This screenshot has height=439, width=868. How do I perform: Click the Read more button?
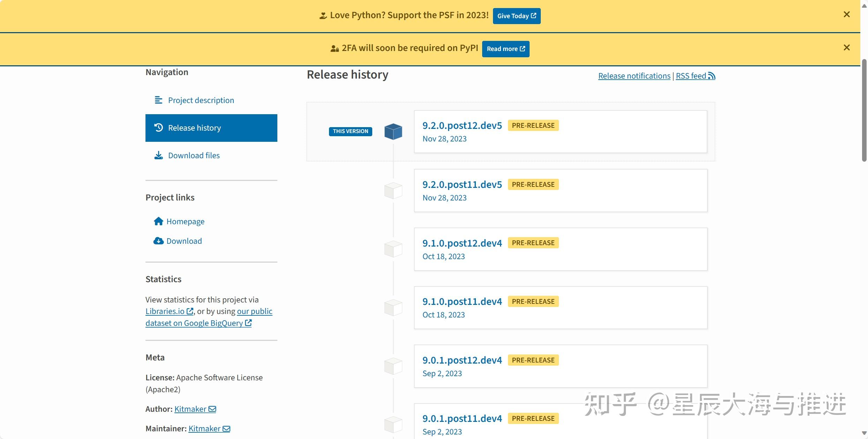tap(506, 49)
